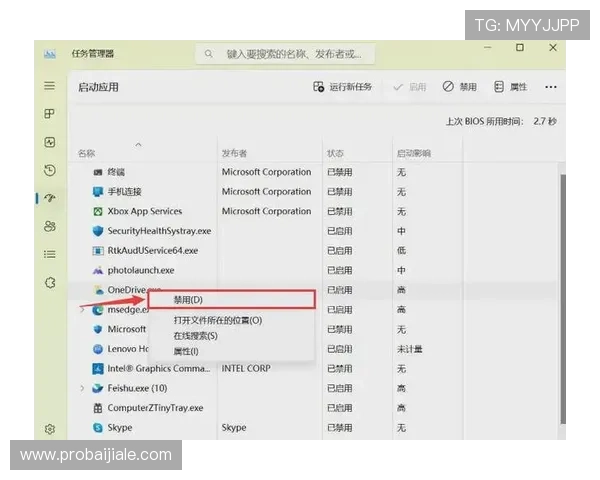Click the RtkAudUService64 icon
This screenshot has height=480, width=600.
tap(98, 251)
